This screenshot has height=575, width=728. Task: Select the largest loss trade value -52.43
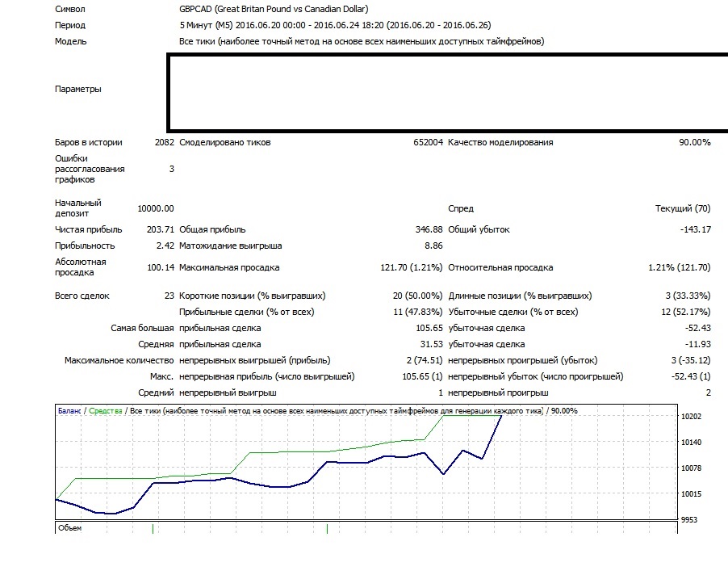698,328
